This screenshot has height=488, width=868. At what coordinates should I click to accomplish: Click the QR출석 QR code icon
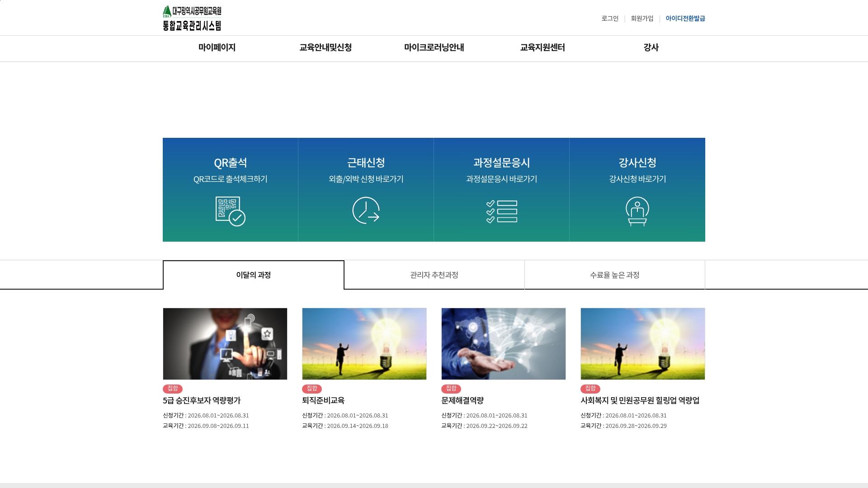click(x=231, y=211)
